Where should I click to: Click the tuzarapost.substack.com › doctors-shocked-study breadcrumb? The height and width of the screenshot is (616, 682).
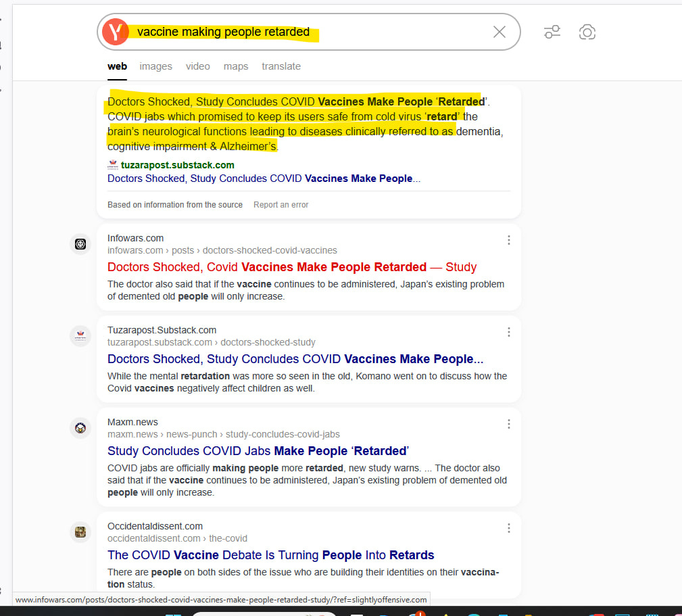(x=212, y=342)
